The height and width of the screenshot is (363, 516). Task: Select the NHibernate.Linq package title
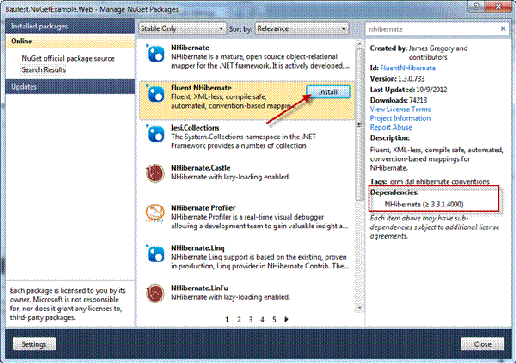click(x=198, y=248)
